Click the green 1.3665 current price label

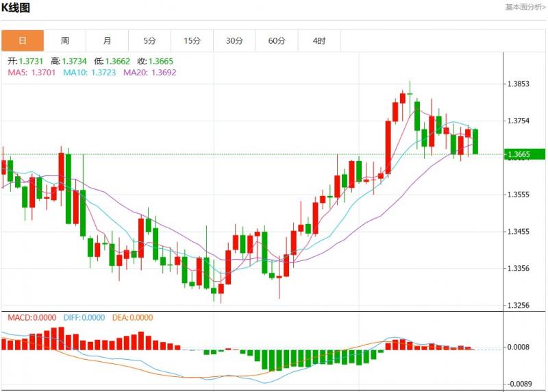pos(525,154)
